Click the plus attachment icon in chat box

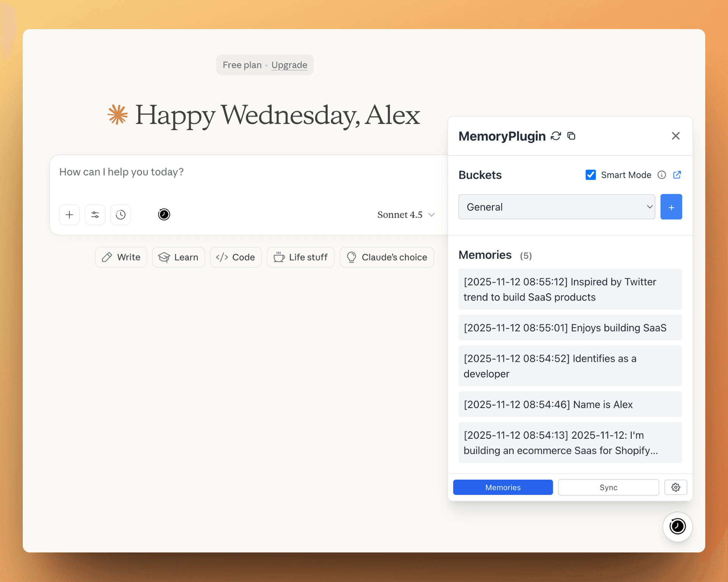pyautogui.click(x=69, y=215)
